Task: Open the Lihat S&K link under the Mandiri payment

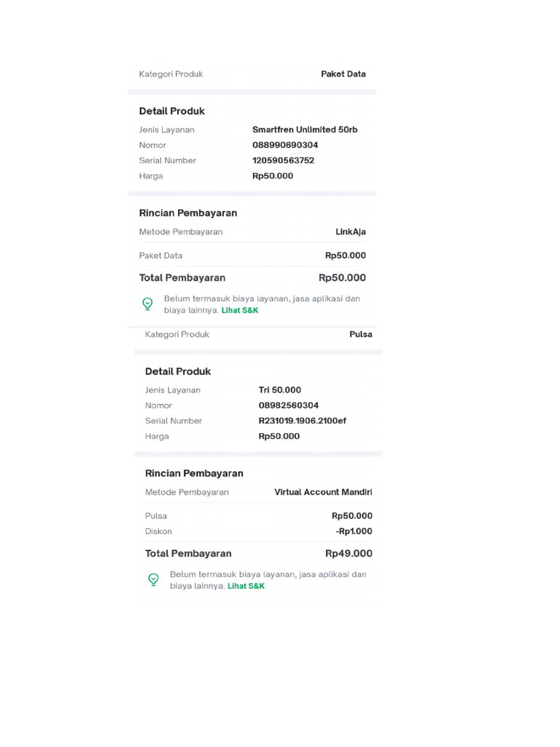Action: tap(246, 586)
